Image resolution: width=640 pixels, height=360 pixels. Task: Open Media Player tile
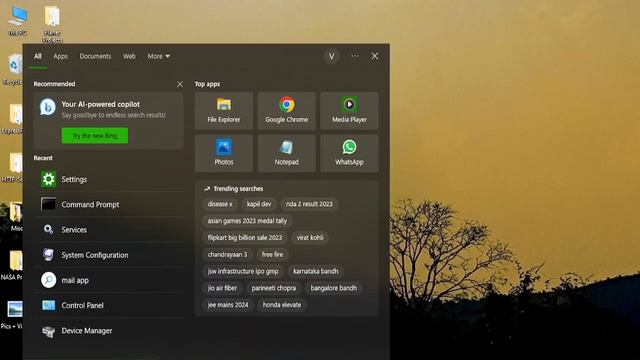coord(349,111)
